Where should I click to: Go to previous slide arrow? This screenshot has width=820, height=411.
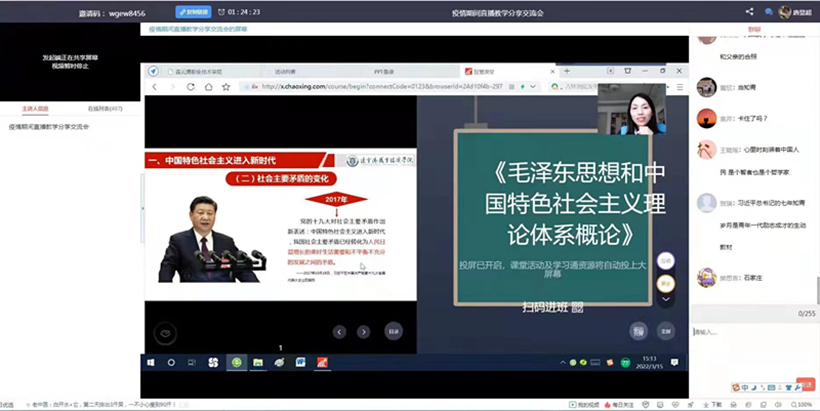click(x=339, y=332)
